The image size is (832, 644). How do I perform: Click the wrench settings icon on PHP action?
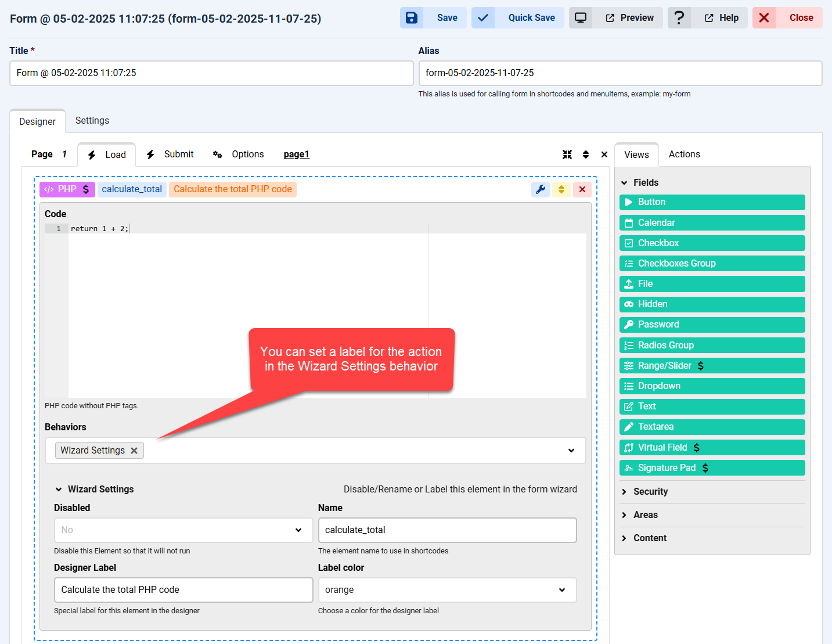[x=541, y=189]
